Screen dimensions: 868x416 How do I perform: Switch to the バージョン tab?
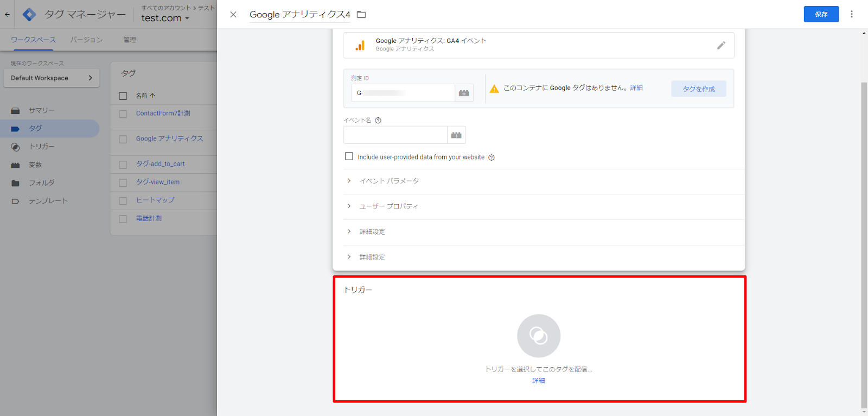click(86, 40)
